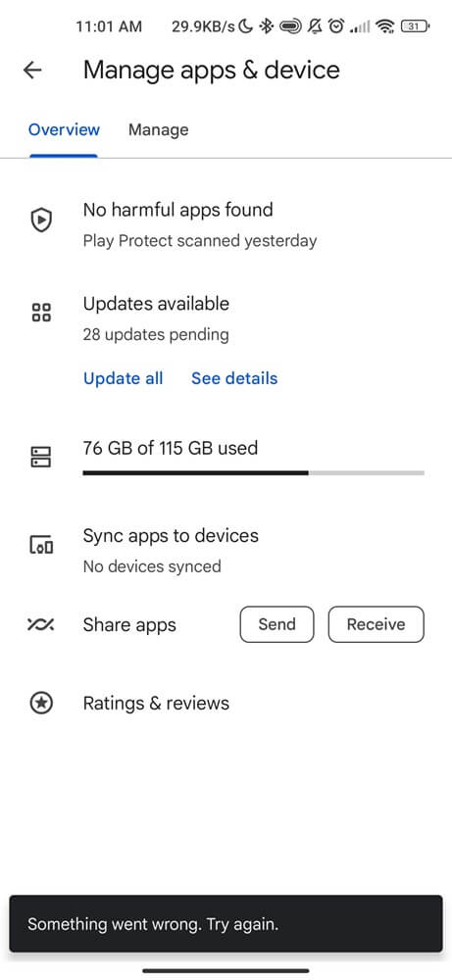The width and height of the screenshot is (452, 980).
Task: Switch to the Manage tab
Action: click(x=158, y=130)
